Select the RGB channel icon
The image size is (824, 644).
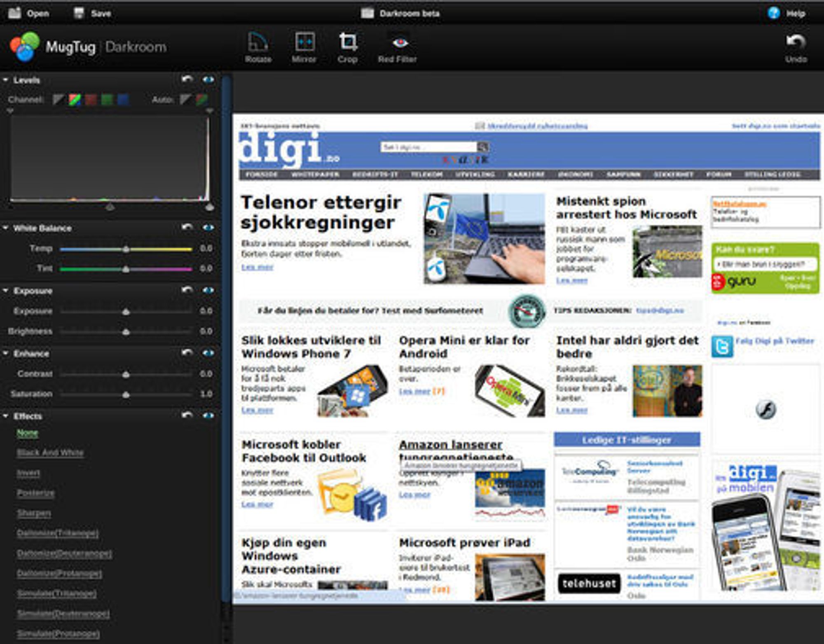tap(75, 99)
